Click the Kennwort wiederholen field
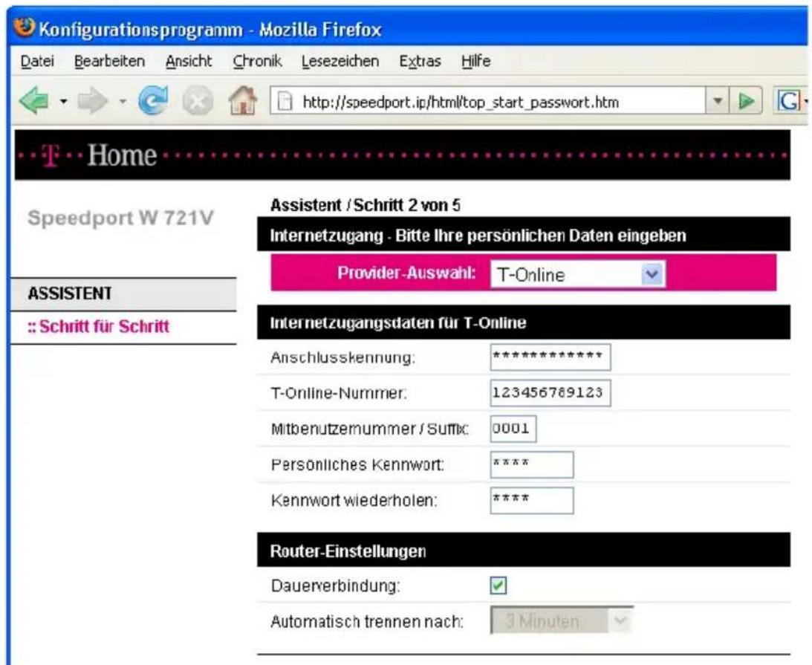Image resolution: width=812 pixels, height=665 pixels. (x=532, y=500)
